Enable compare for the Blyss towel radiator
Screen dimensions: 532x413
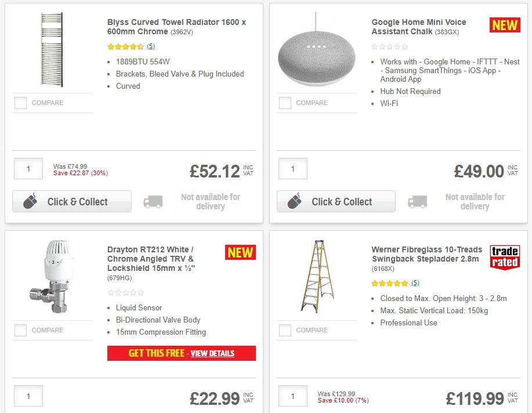(20, 103)
